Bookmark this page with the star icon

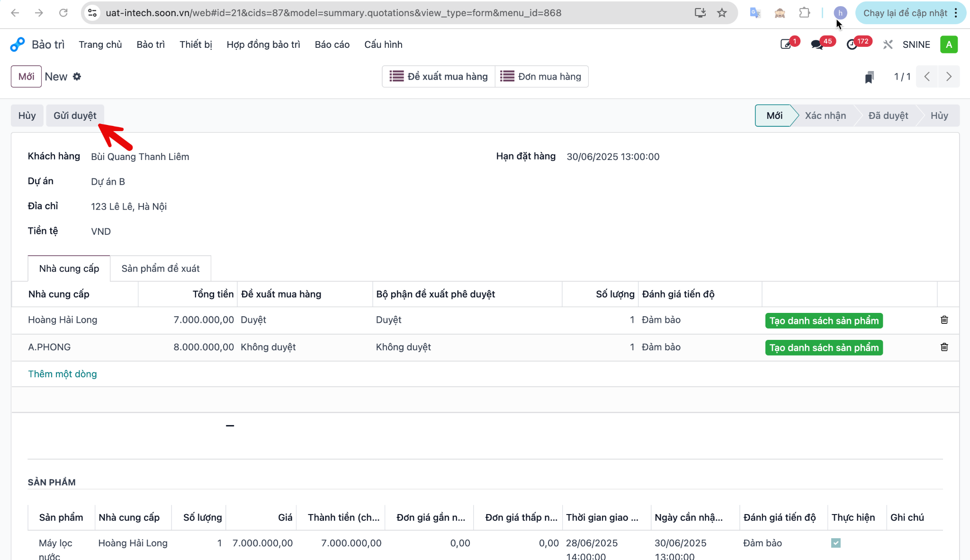[x=722, y=13]
